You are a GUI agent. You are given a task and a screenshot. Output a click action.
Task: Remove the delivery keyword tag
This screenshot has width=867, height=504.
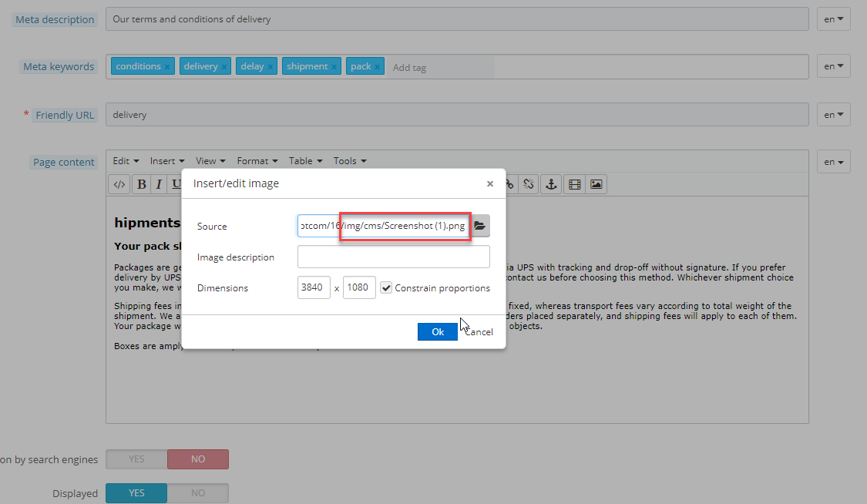point(224,67)
